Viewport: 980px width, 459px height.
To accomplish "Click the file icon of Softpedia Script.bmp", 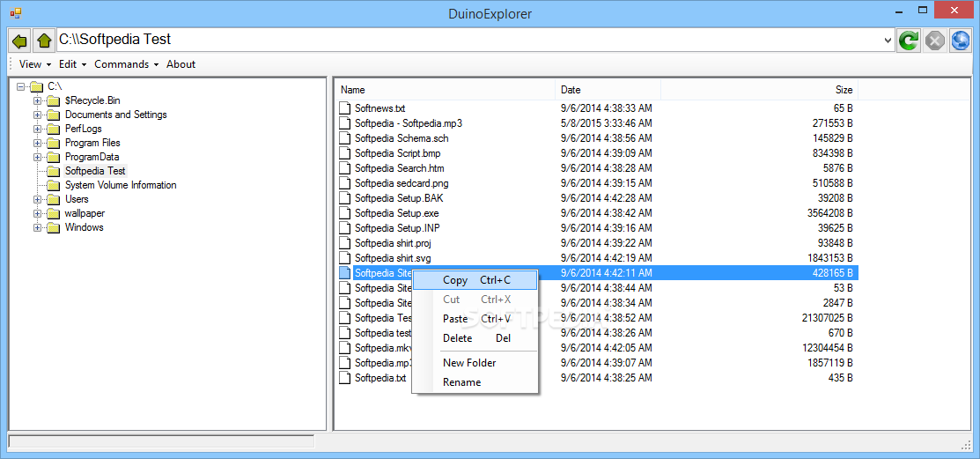I will pos(345,153).
